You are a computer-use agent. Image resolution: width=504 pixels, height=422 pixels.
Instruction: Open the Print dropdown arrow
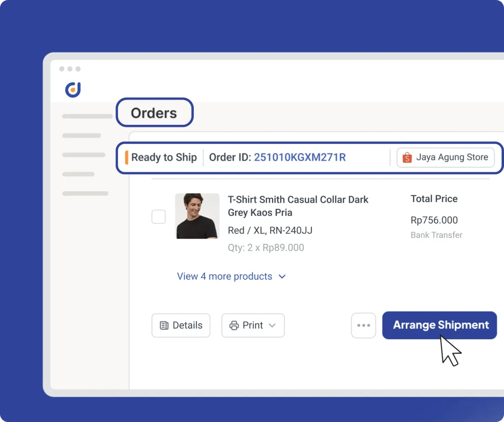tap(272, 326)
